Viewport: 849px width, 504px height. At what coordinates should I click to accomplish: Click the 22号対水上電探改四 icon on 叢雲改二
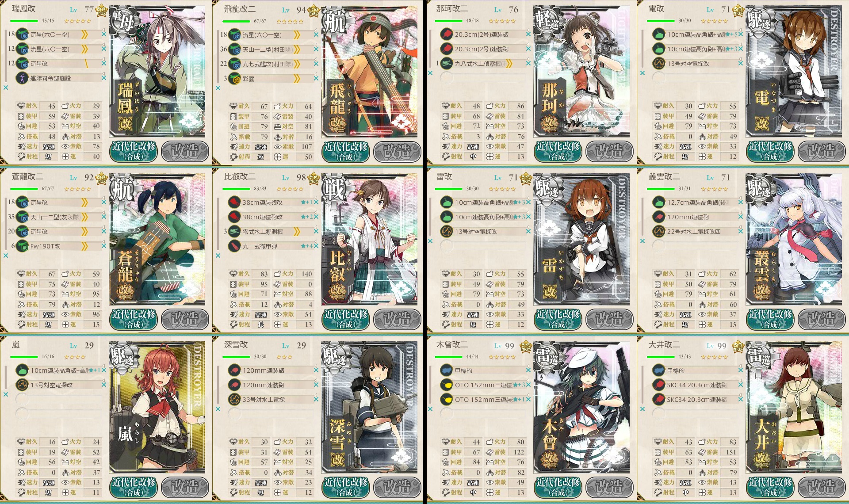pos(659,231)
